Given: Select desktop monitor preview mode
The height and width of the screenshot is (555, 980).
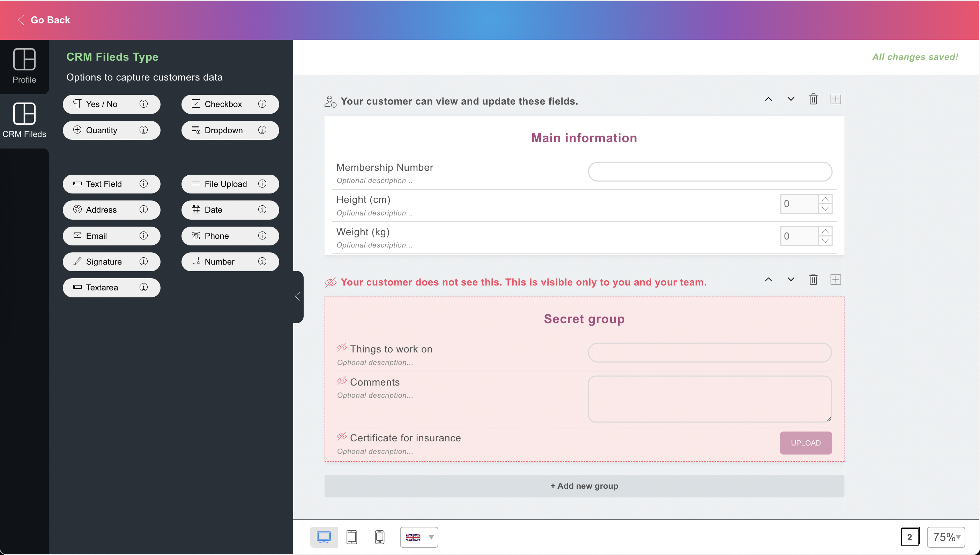Looking at the screenshot, I should (x=324, y=537).
